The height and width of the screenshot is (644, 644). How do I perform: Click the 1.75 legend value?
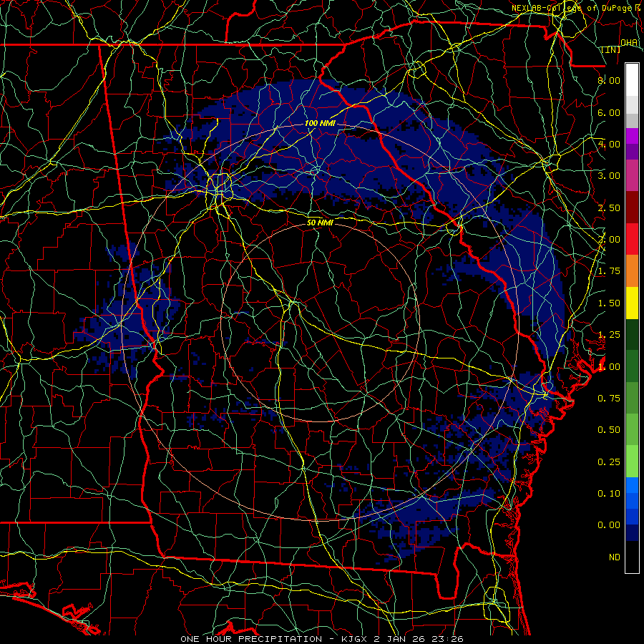click(609, 271)
